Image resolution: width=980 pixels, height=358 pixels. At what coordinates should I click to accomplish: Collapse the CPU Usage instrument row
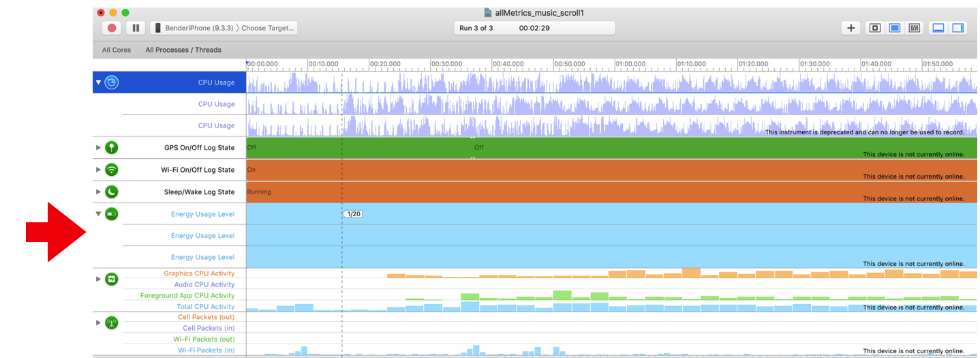(x=98, y=83)
